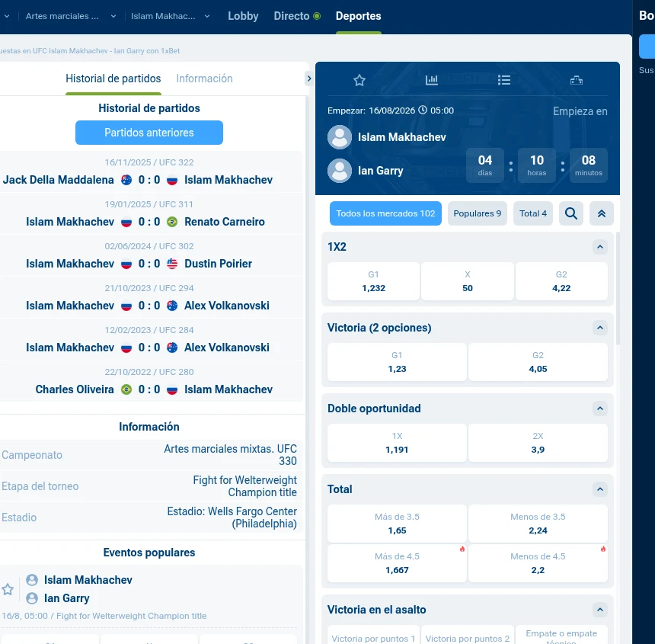Click the Australia flag beside Jack Della Maddalena

tap(126, 180)
